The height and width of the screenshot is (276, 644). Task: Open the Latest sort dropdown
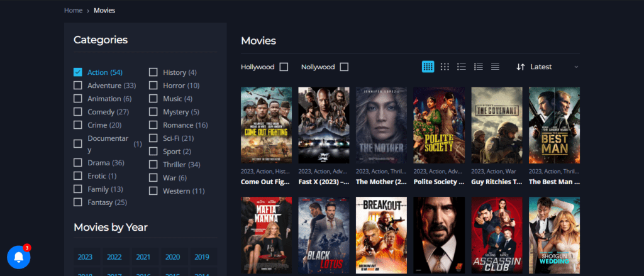coord(548,67)
